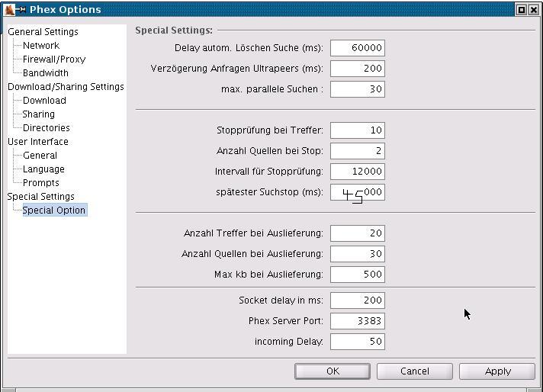This screenshot has height=392, width=543.
Task: Click Anzahl Quellen bei Stop field
Action: pyautogui.click(x=358, y=151)
